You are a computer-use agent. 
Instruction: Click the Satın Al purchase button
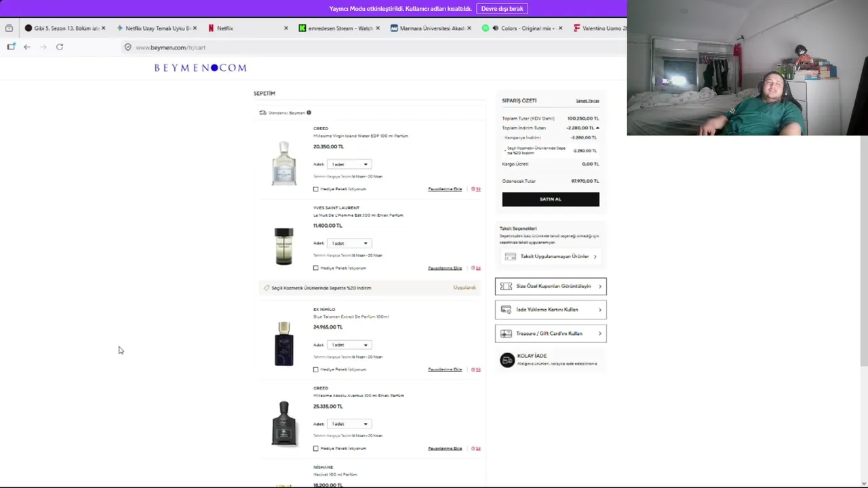click(551, 199)
